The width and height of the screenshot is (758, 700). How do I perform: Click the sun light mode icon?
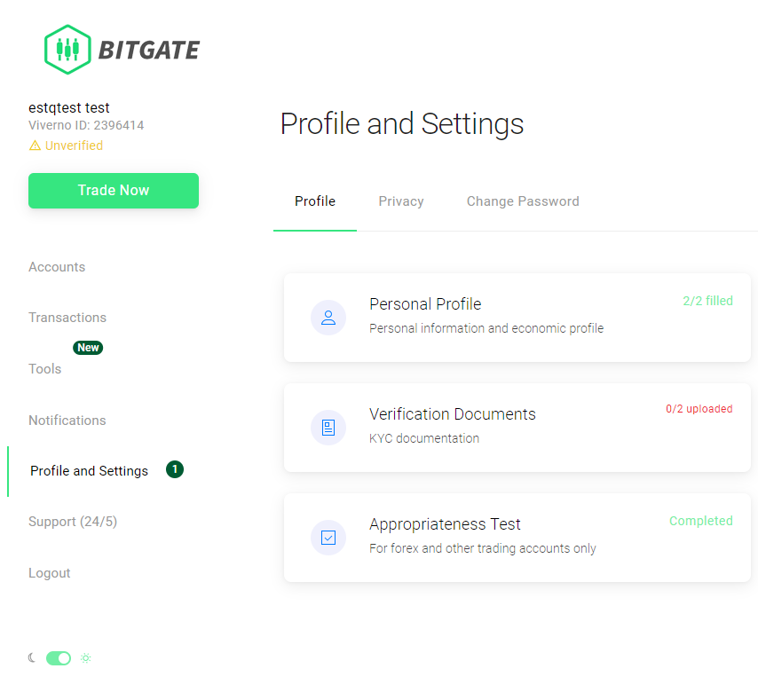(86, 657)
